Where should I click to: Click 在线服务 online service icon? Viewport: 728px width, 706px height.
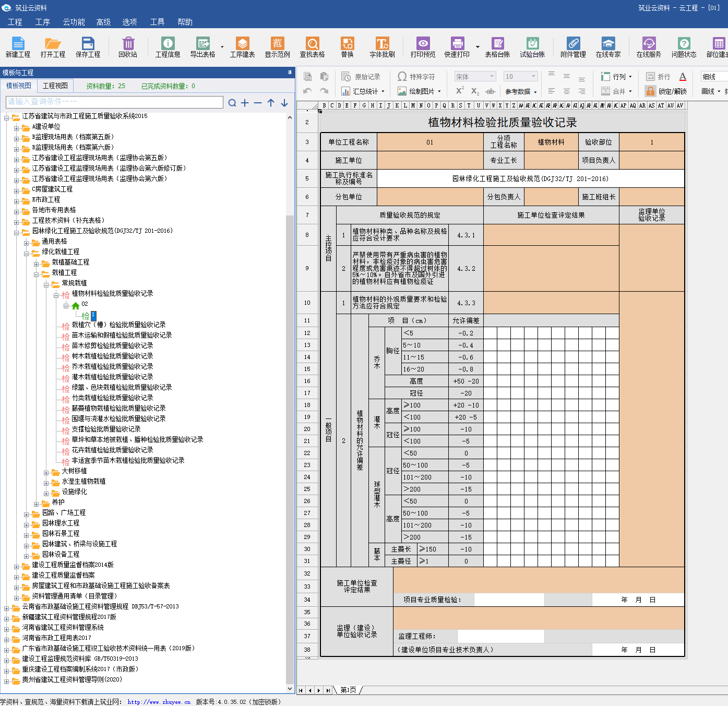(649, 47)
